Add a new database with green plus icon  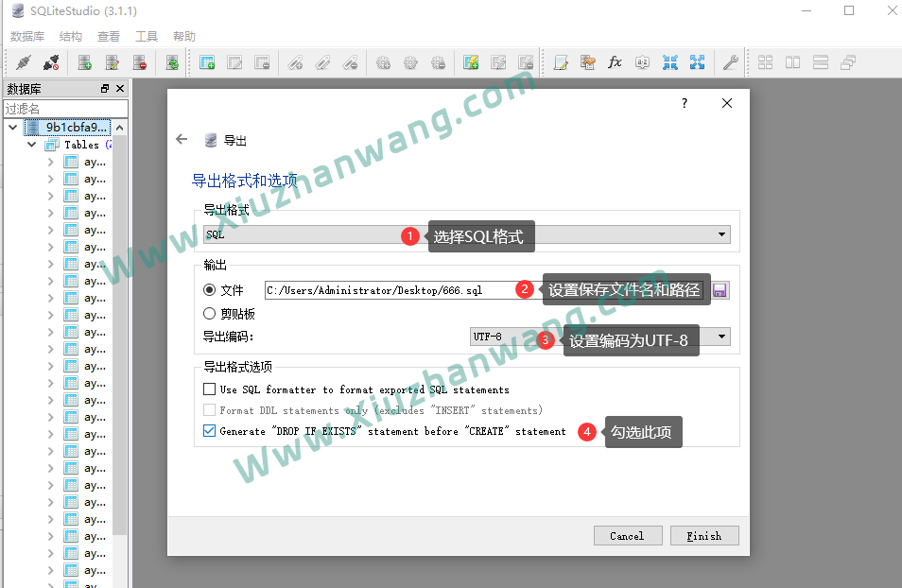pos(83,61)
